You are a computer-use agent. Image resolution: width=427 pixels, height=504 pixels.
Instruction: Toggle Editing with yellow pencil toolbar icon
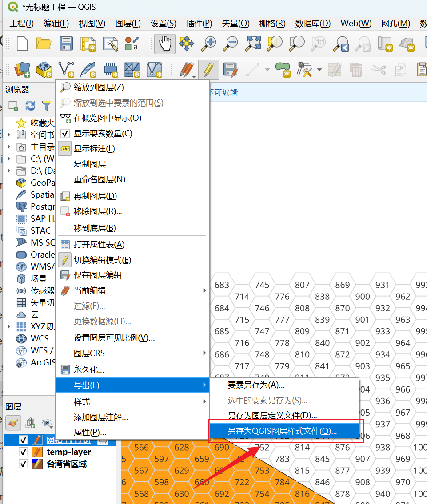[209, 69]
